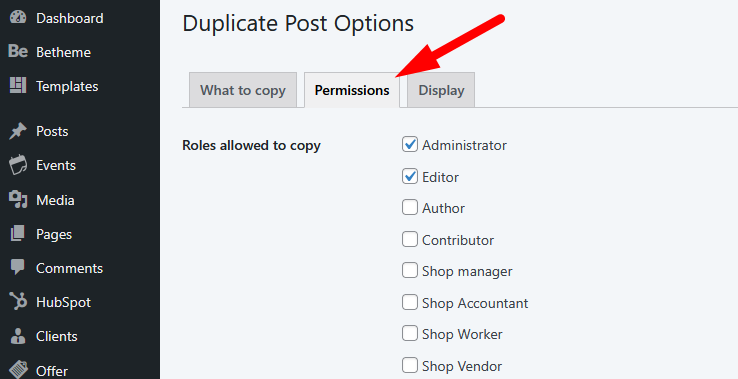This screenshot has height=379, width=738.
Task: Enable the Shop Accountant checkbox
Action: 409,303
